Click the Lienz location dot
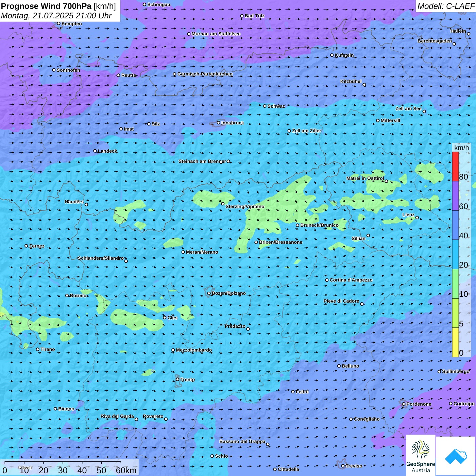The height and width of the screenshot is (476, 476). coord(417,218)
